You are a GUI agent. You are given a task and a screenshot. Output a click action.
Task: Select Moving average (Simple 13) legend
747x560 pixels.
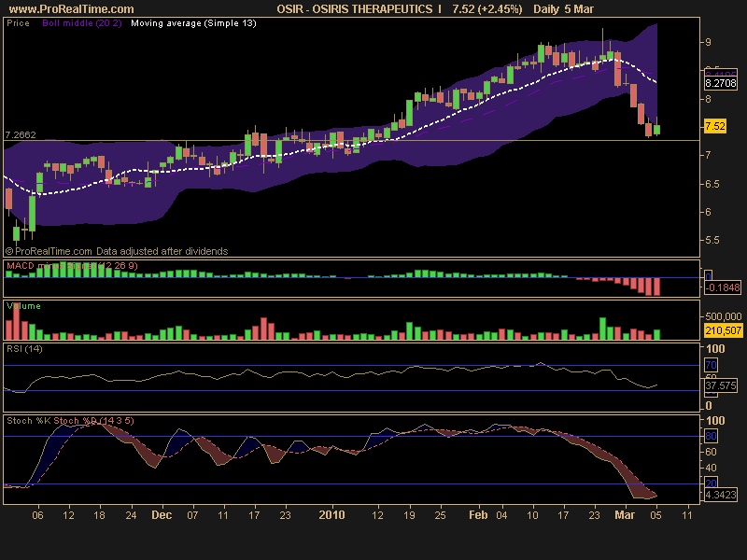point(193,22)
